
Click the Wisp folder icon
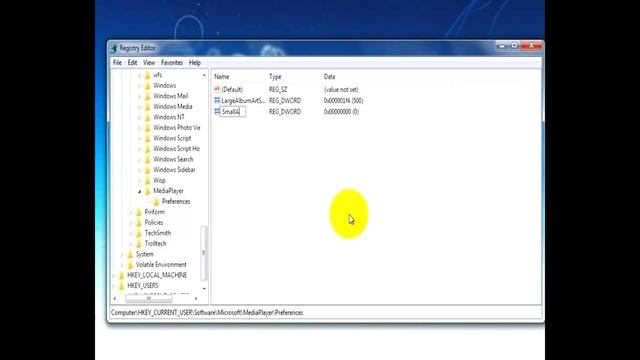pyautogui.click(x=148, y=180)
